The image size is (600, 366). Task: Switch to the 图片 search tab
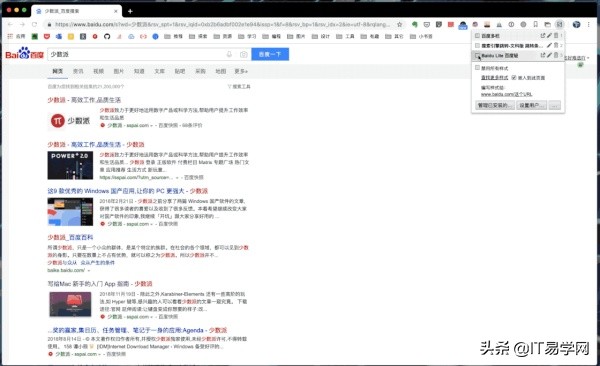119,71
